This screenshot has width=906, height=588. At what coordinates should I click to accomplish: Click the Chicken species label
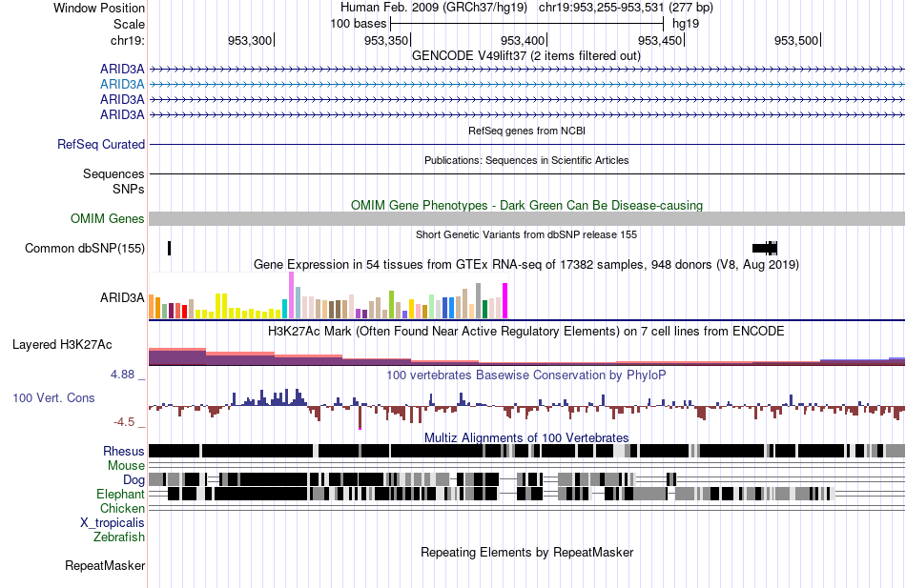[122, 508]
